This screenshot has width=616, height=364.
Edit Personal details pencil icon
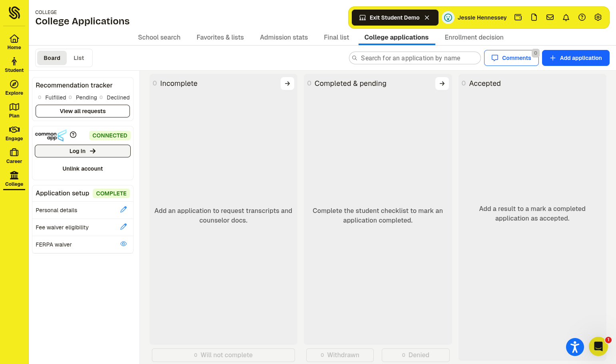(124, 209)
